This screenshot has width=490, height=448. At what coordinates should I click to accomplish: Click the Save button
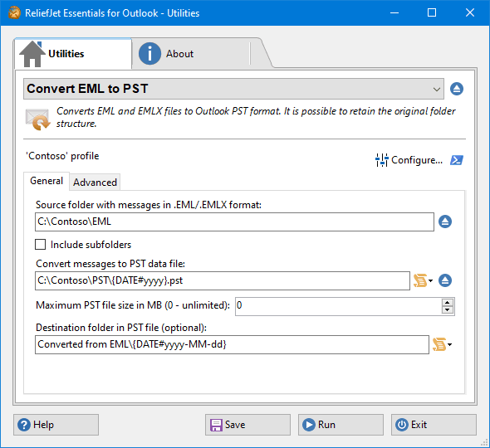247,425
